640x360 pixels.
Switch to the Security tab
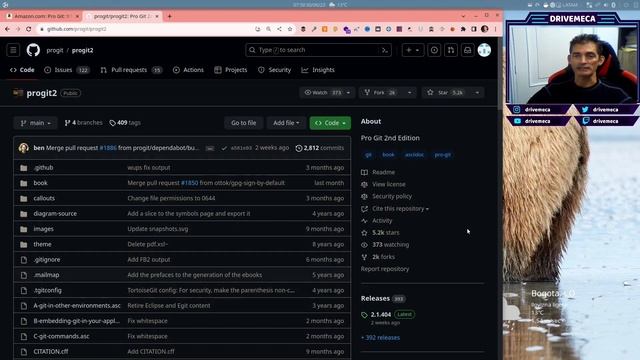click(274, 70)
